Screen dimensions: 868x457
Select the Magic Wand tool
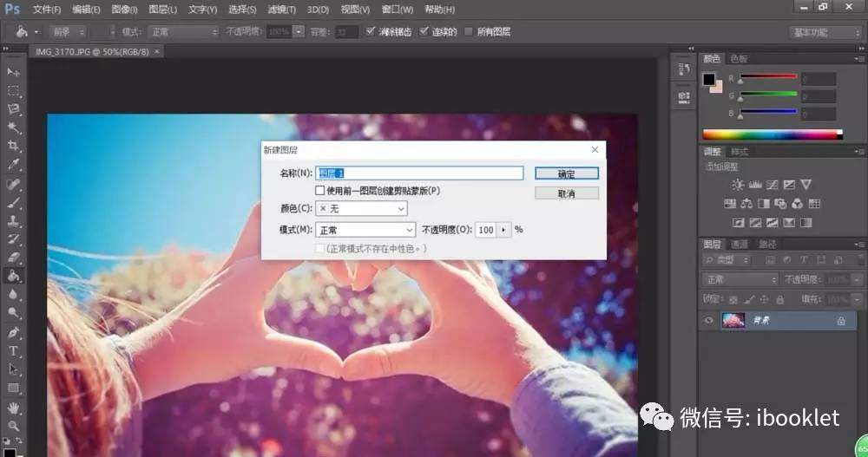(x=13, y=127)
